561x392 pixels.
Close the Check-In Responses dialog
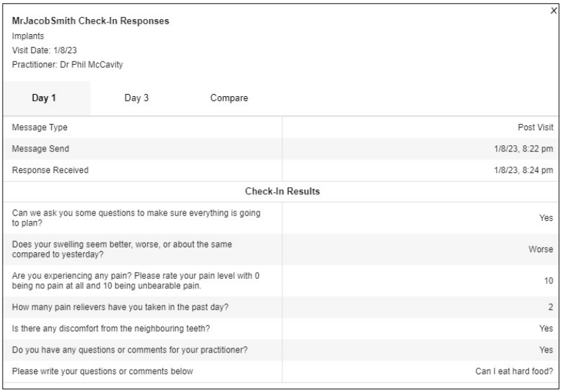point(554,11)
